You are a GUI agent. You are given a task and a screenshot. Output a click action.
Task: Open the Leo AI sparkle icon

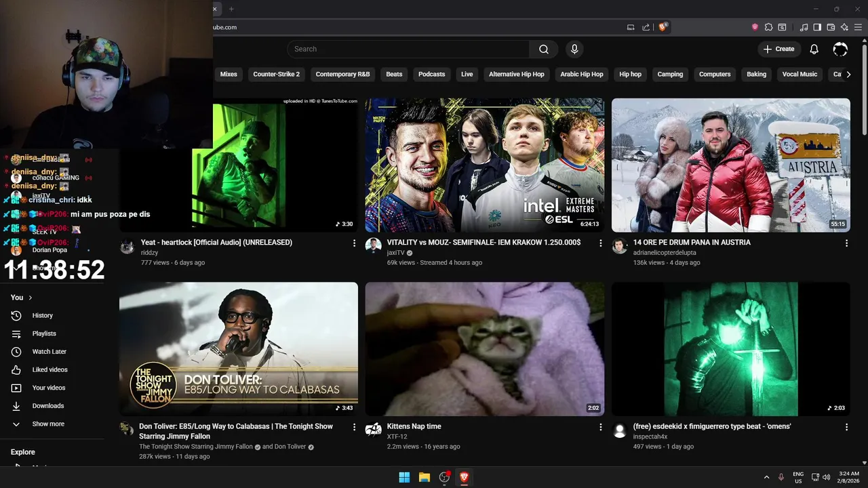pos(844,27)
